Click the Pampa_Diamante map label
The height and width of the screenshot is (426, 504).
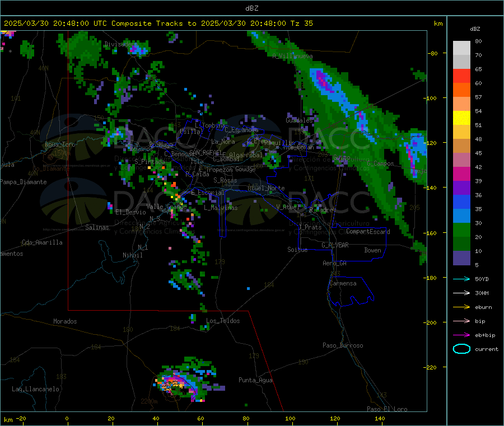point(24,182)
